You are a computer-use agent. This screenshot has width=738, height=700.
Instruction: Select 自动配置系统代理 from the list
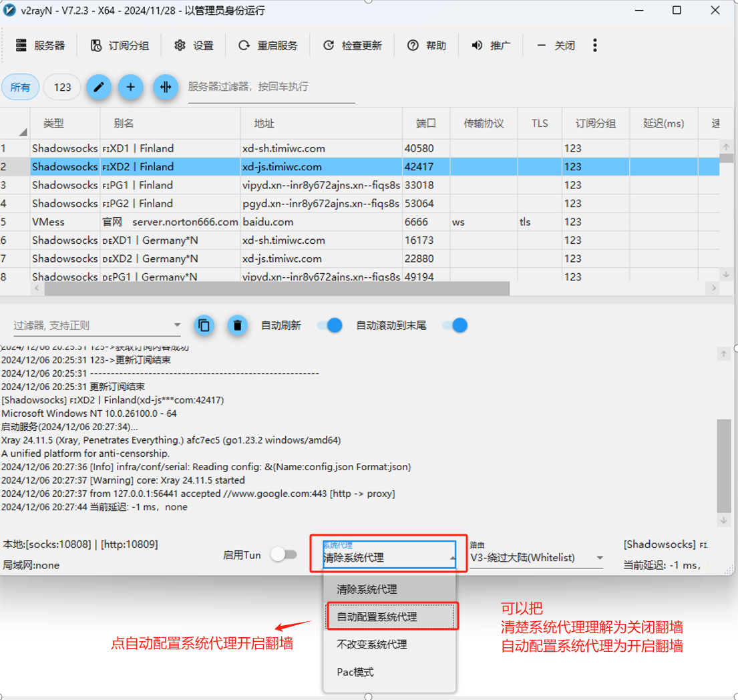391,617
